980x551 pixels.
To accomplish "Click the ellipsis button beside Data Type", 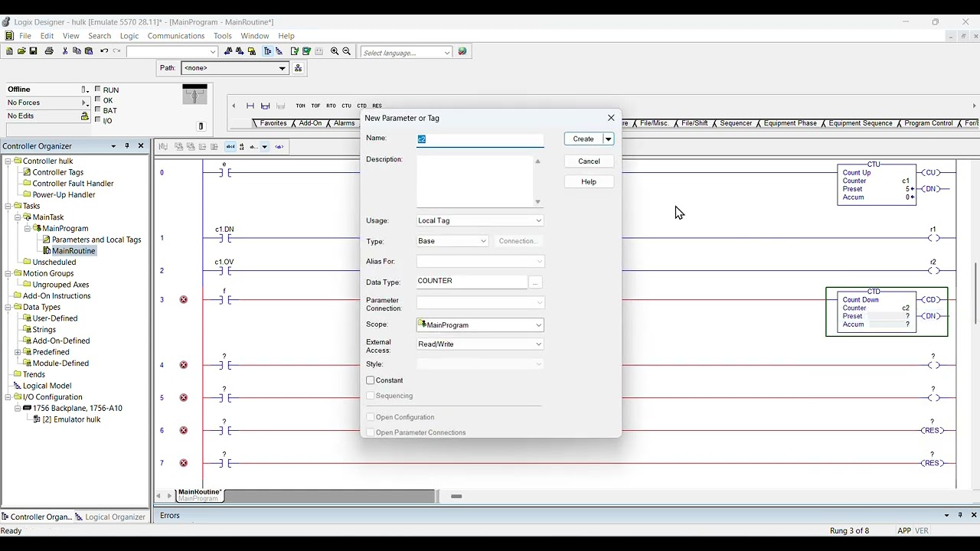I will pyautogui.click(x=535, y=282).
